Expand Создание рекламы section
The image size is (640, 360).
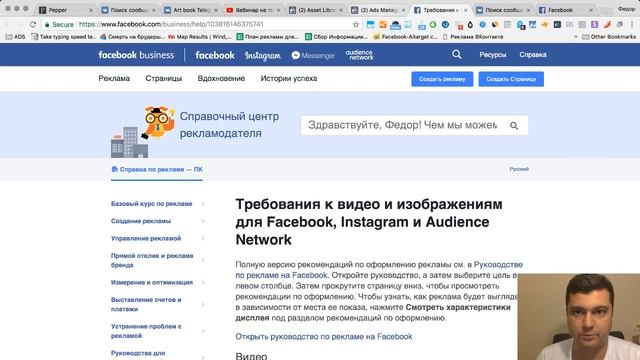158,221
